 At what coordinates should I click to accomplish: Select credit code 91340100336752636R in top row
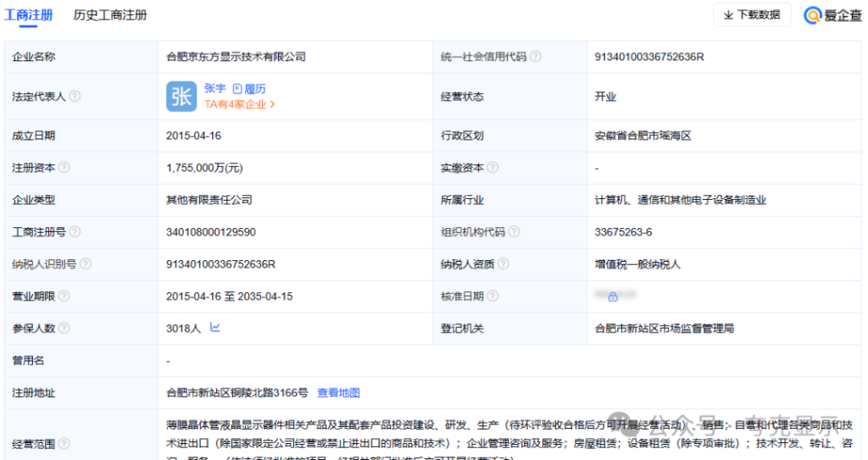(x=649, y=57)
